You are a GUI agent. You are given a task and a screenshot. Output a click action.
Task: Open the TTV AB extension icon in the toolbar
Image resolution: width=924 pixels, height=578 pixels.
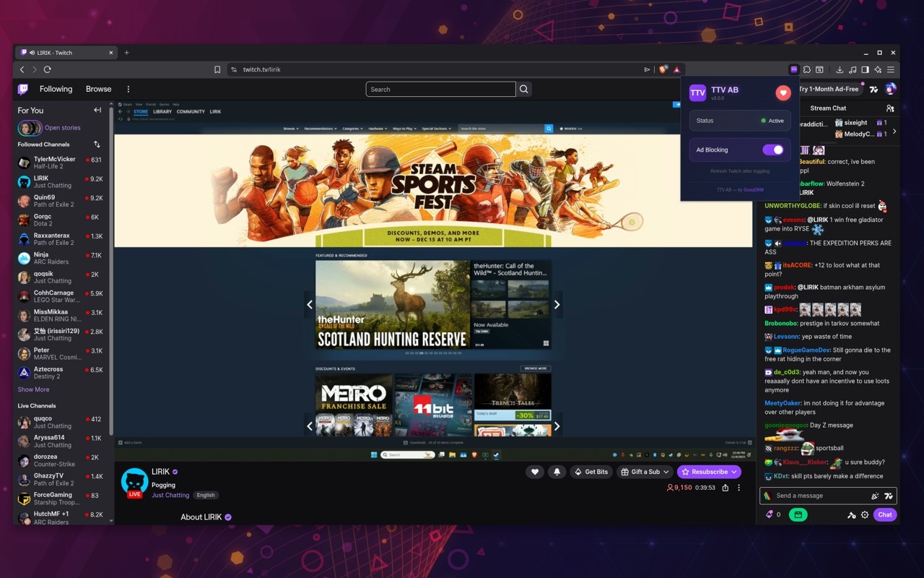tap(794, 69)
